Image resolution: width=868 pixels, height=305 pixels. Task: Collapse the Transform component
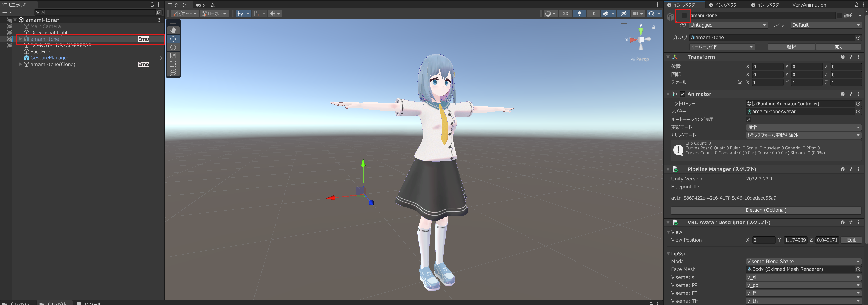click(668, 57)
